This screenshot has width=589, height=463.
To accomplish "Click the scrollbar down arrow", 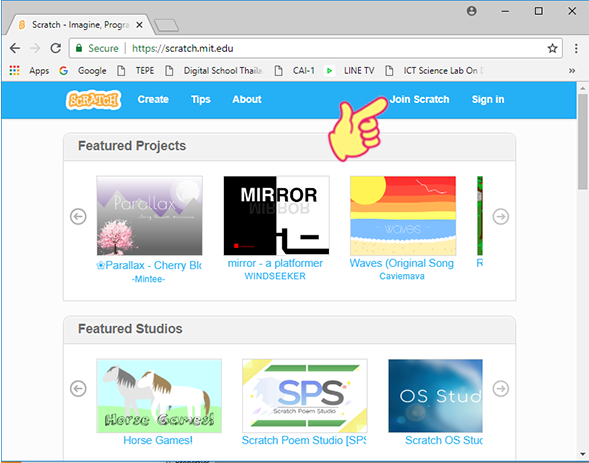I will coord(583,454).
